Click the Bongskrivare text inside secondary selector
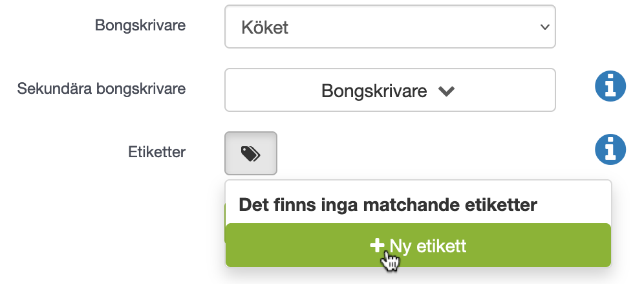The image size is (644, 284). 374,91
